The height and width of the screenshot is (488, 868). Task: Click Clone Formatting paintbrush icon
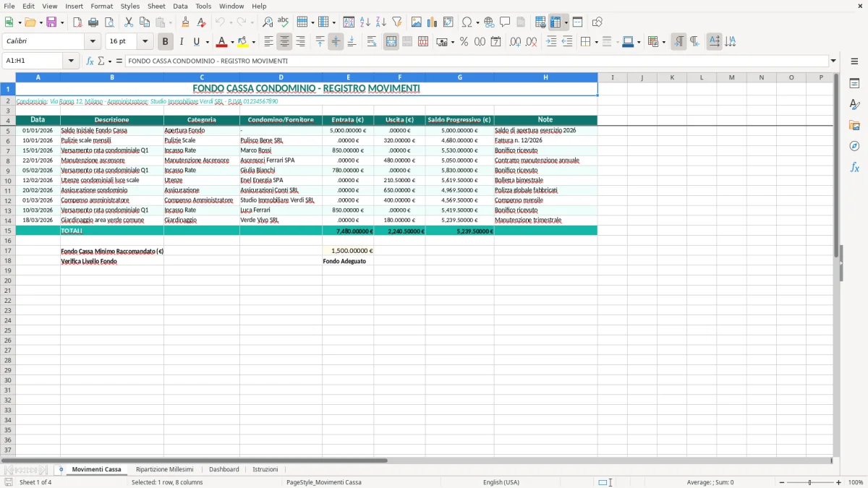point(186,22)
